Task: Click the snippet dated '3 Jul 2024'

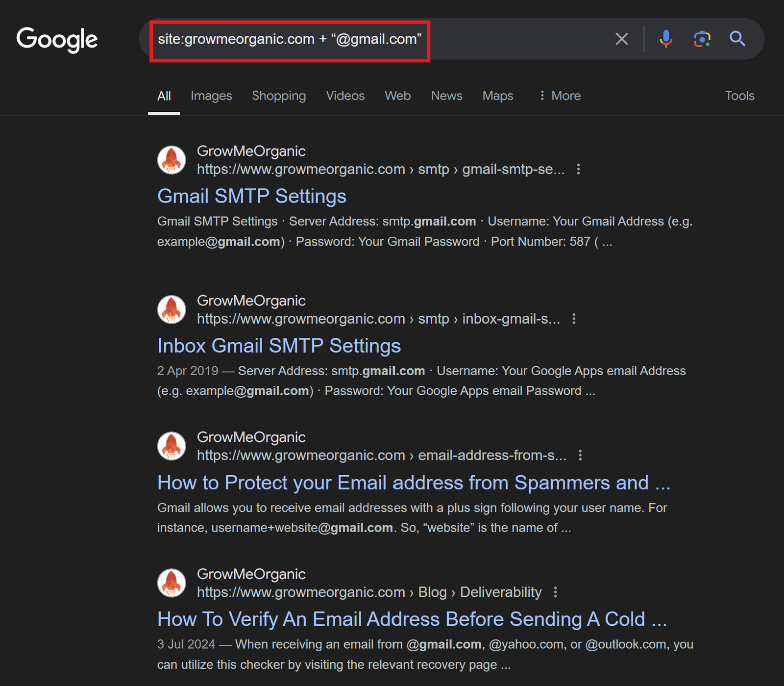Action: click(x=425, y=655)
